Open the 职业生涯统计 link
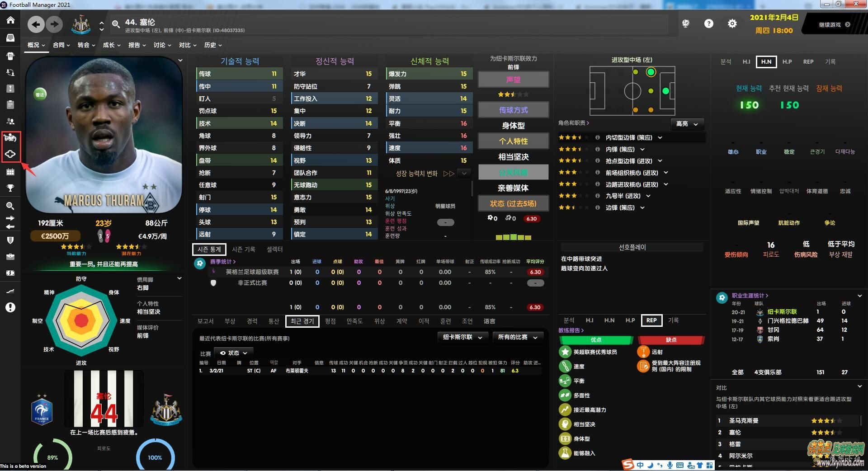Image resolution: width=868 pixels, height=471 pixels. (750, 296)
